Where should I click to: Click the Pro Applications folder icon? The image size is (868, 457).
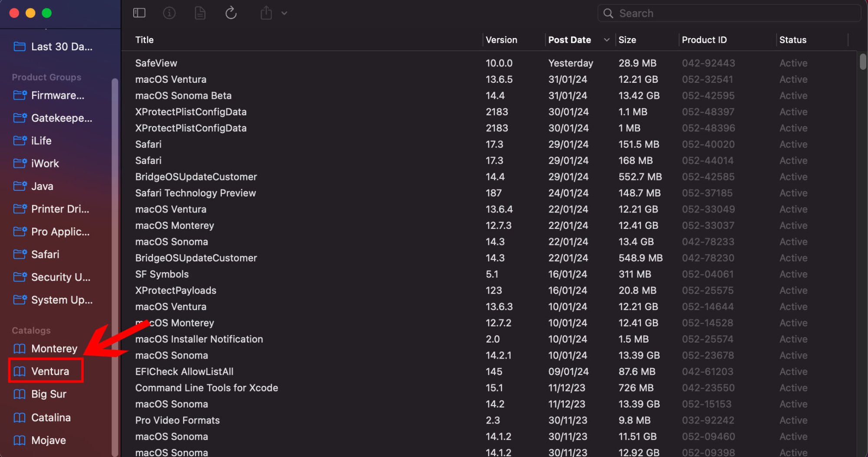20,232
